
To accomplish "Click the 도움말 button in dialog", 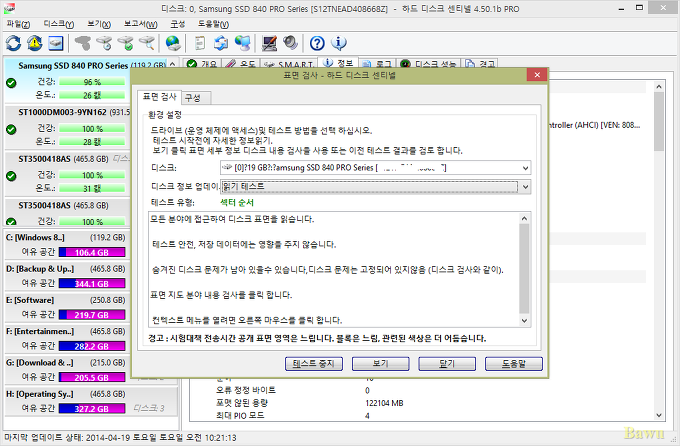I will pos(513,364).
